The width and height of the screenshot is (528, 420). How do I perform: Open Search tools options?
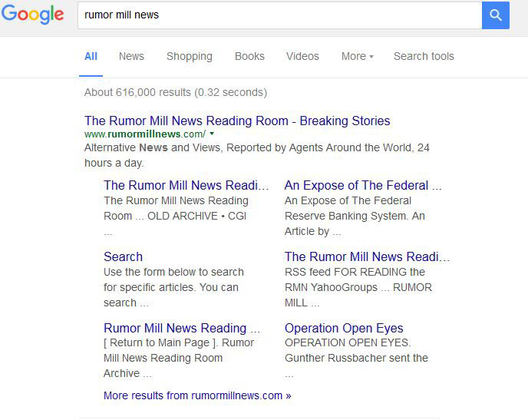(424, 56)
